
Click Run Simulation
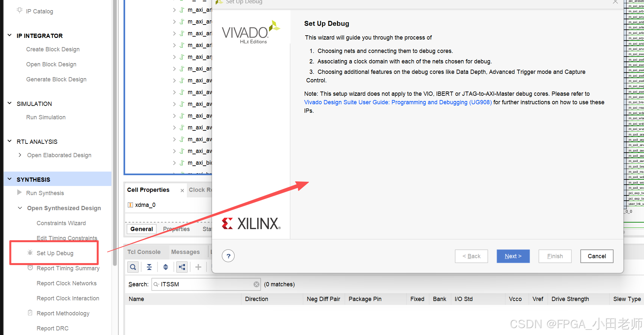[x=46, y=117]
